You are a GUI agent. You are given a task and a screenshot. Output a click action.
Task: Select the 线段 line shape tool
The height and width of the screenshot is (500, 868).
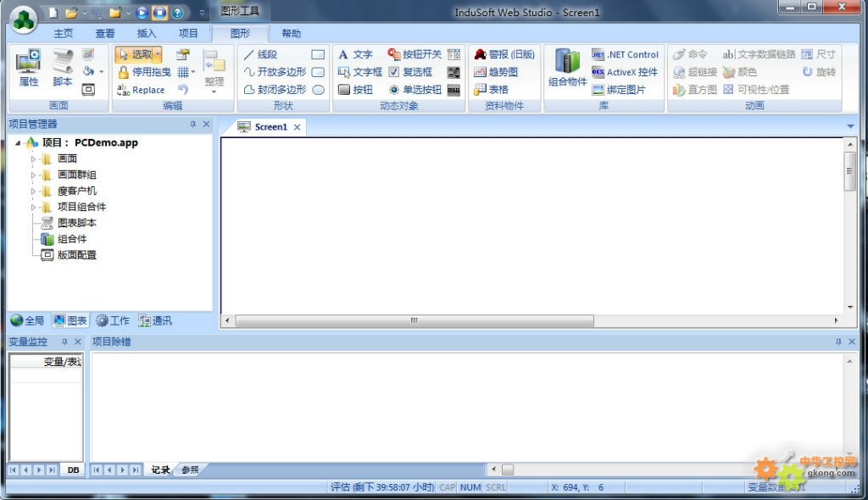[x=260, y=54]
